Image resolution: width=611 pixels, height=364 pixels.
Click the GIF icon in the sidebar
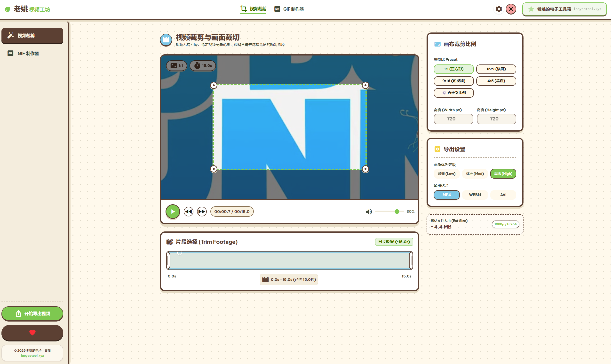point(10,53)
